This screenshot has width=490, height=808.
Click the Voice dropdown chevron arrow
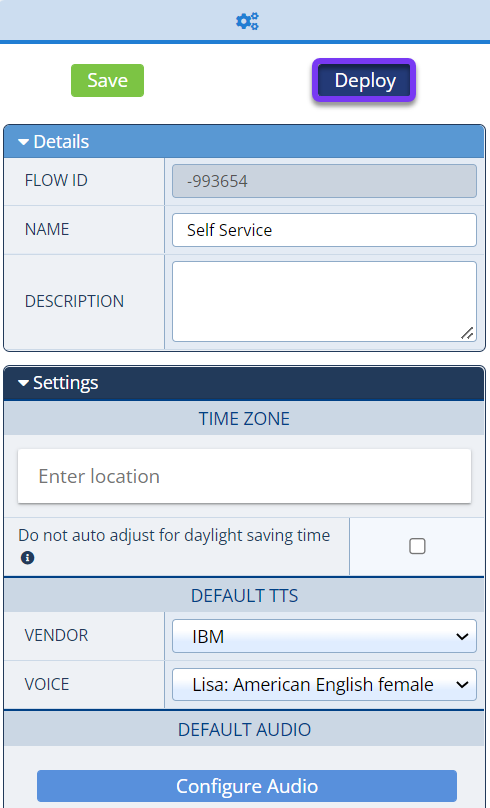(x=462, y=685)
